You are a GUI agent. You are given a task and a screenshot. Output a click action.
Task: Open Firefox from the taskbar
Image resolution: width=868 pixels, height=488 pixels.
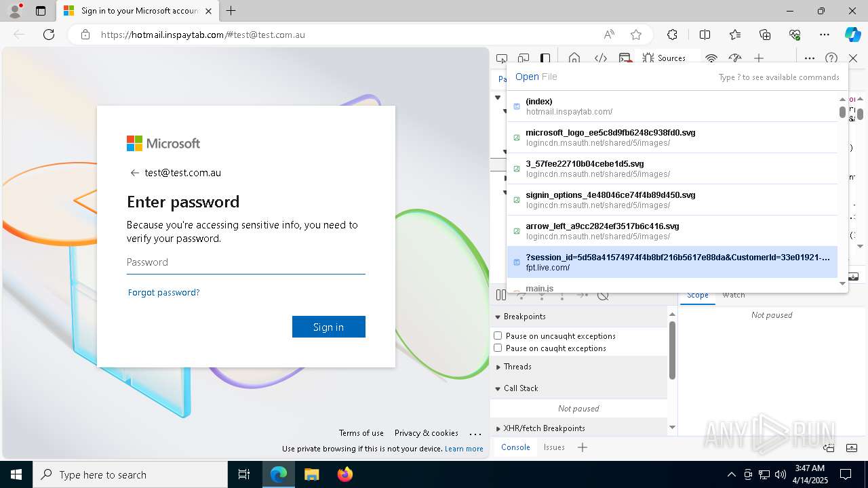tap(345, 474)
